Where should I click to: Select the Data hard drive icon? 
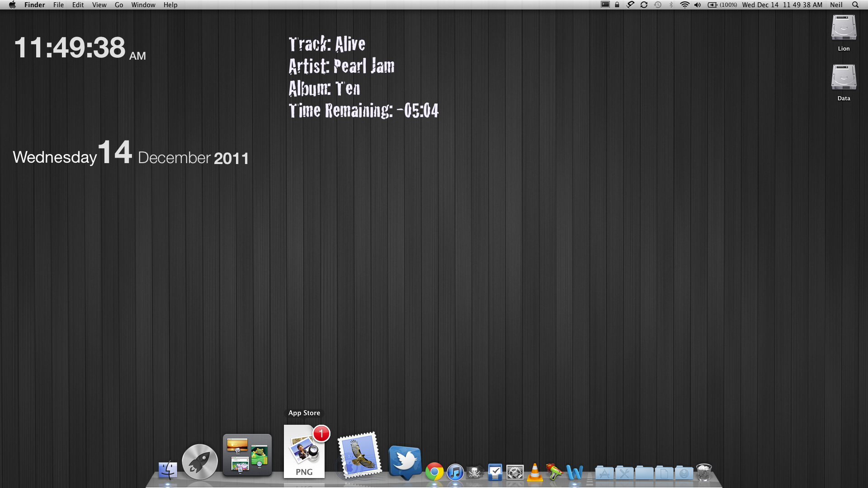click(844, 78)
